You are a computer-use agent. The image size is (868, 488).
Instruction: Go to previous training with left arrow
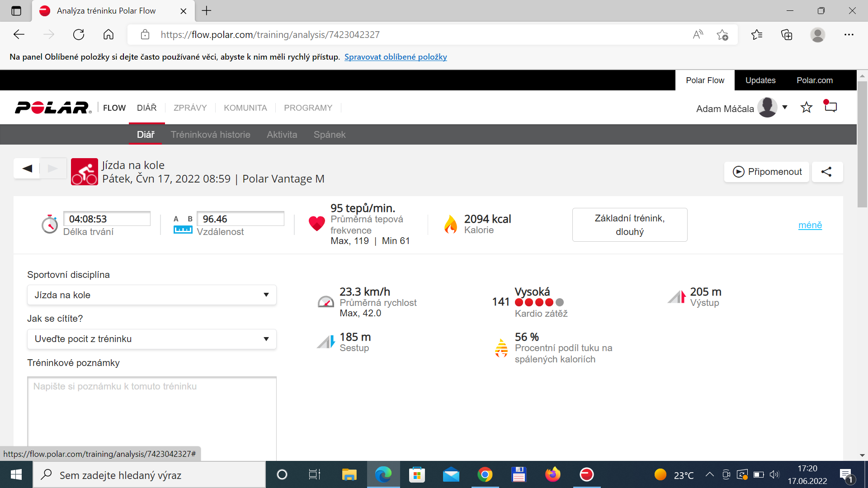pyautogui.click(x=27, y=169)
